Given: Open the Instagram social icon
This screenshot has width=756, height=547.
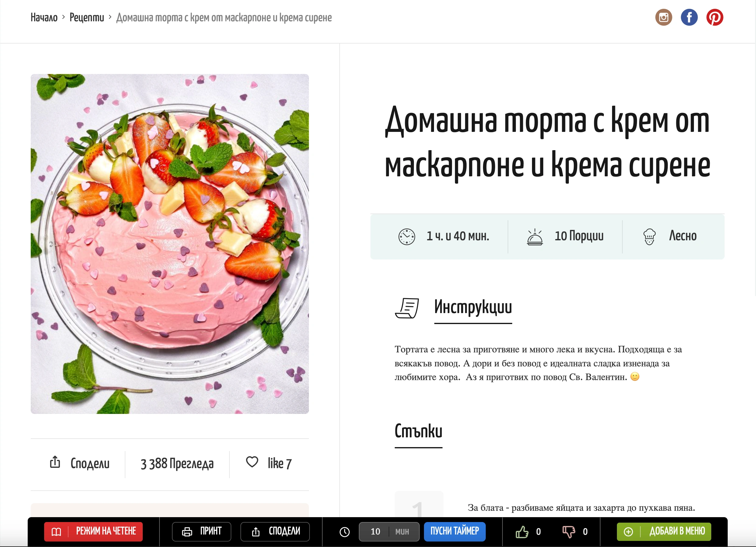Looking at the screenshot, I should [x=663, y=17].
